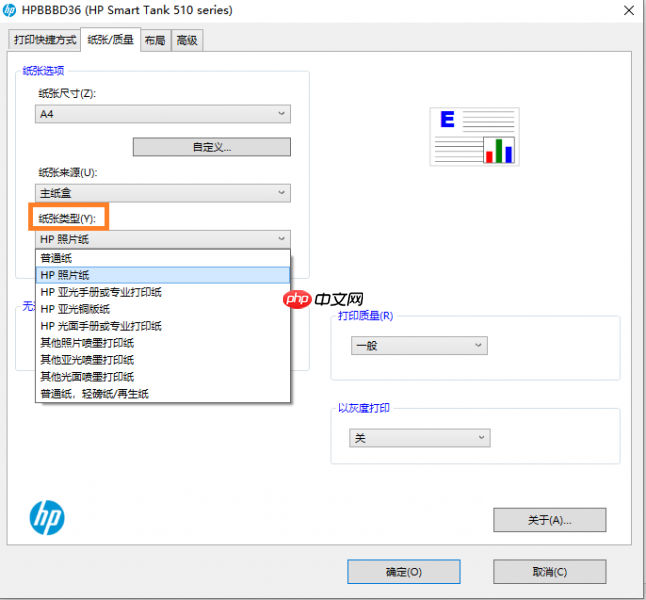Cancel with the 取消(C) button
646x600 pixels.
[x=550, y=572]
